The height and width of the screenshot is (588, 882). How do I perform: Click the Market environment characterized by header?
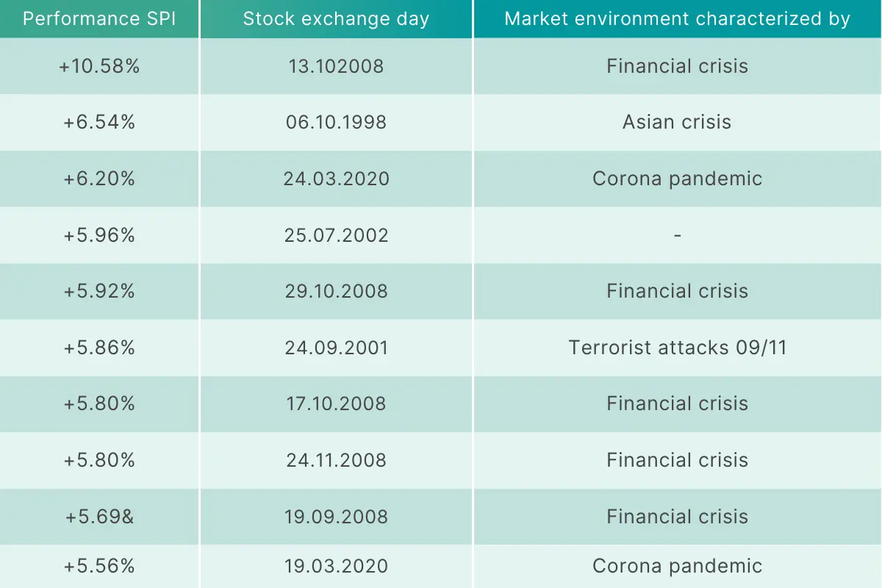pyautogui.click(x=677, y=19)
